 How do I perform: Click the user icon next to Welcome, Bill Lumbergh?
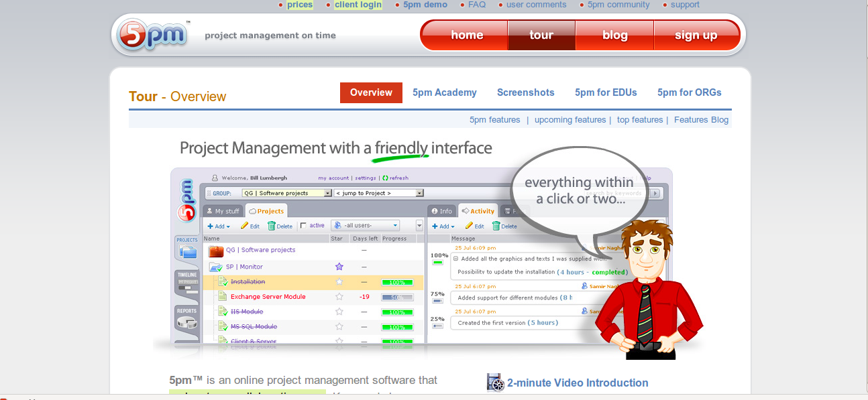pyautogui.click(x=215, y=178)
